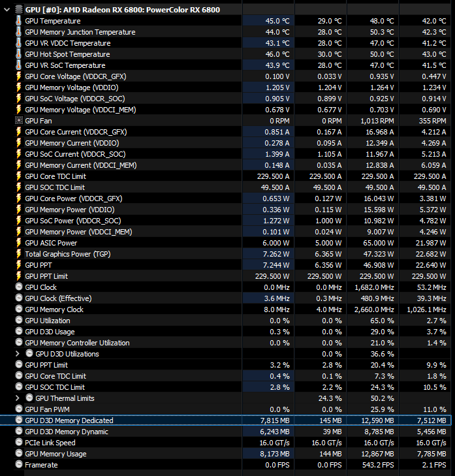Click the current value 8,173 MB
The width and height of the screenshot is (455, 476).
point(275,454)
